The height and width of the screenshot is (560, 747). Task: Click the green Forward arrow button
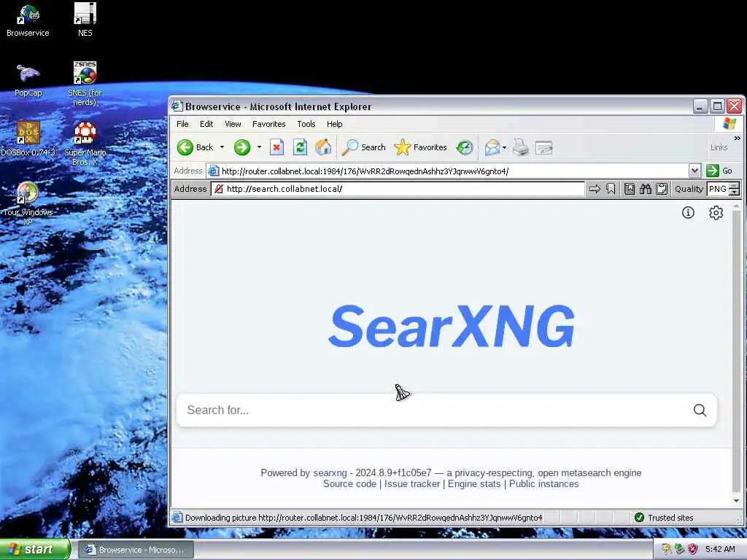(x=242, y=147)
